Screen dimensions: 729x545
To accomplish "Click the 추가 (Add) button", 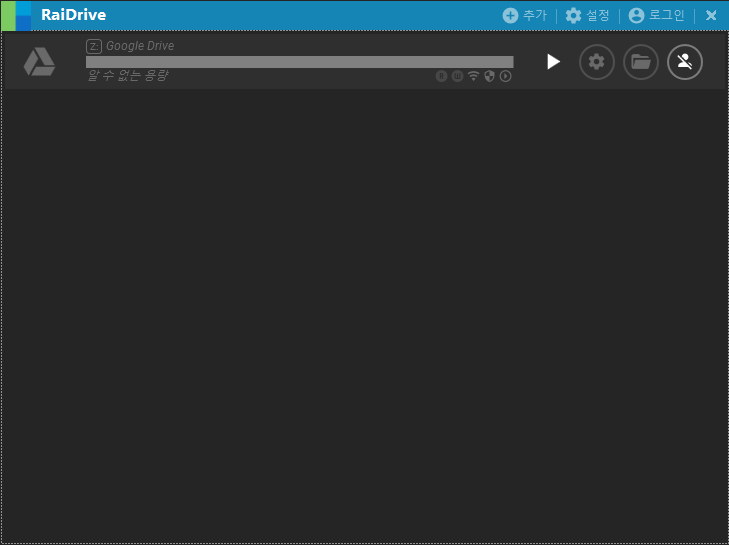I will coord(524,15).
